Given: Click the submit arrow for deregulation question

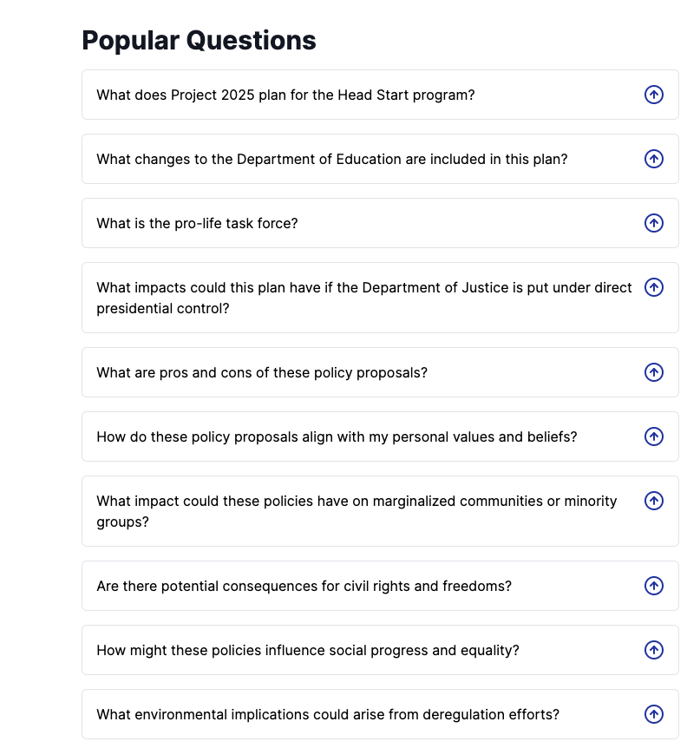Looking at the screenshot, I should (x=654, y=714).
